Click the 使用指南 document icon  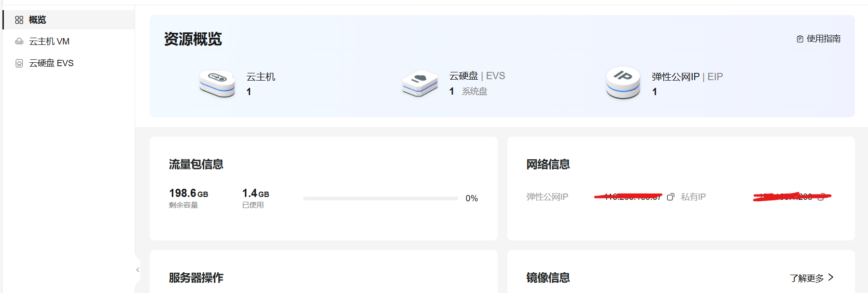point(800,39)
